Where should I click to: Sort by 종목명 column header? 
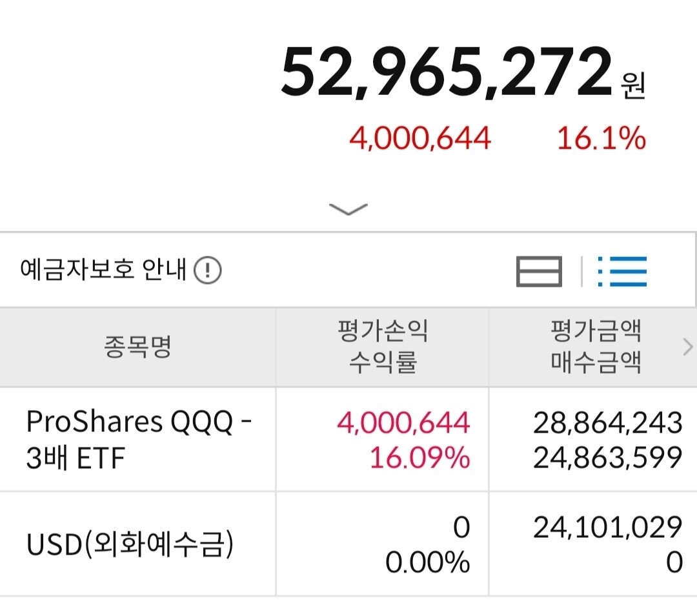[137, 347]
